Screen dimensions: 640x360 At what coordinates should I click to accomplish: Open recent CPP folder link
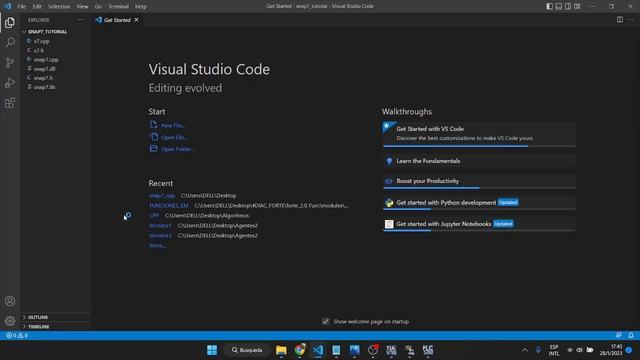click(x=154, y=215)
